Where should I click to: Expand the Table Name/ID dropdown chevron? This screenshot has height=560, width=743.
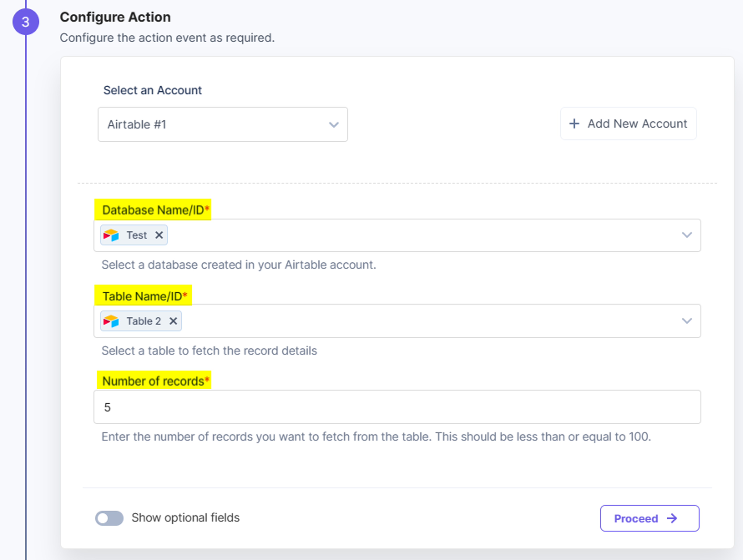pos(687,321)
